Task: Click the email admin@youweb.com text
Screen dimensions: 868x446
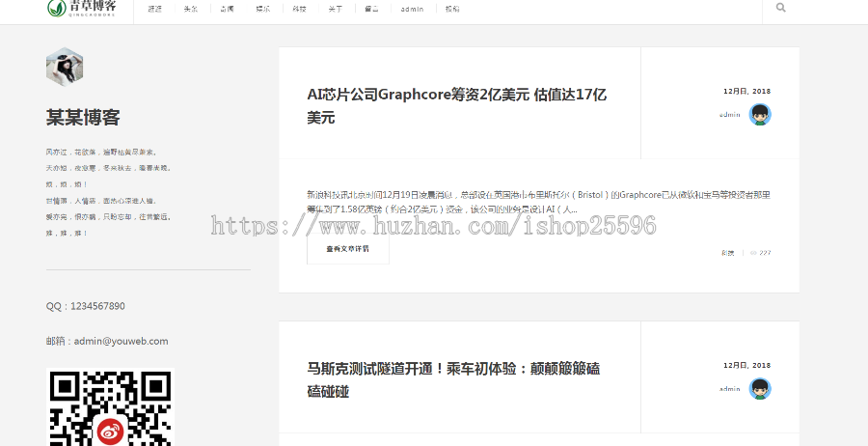Action: tap(107, 341)
